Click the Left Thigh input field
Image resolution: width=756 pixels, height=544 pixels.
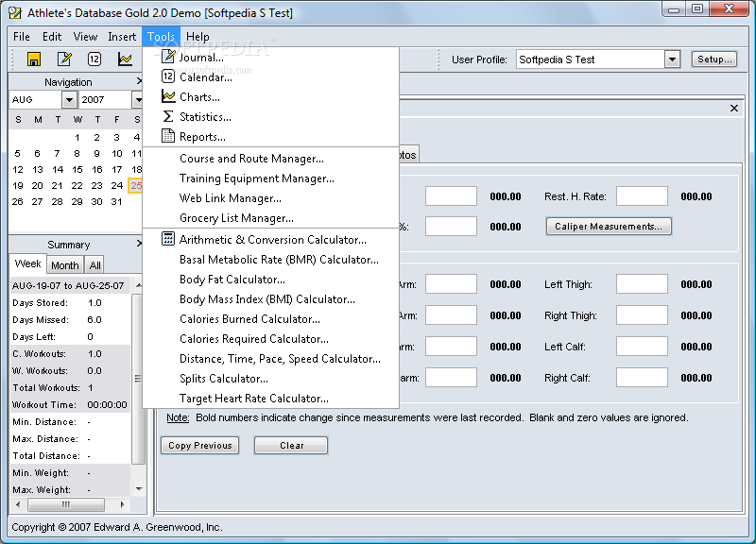tap(642, 284)
